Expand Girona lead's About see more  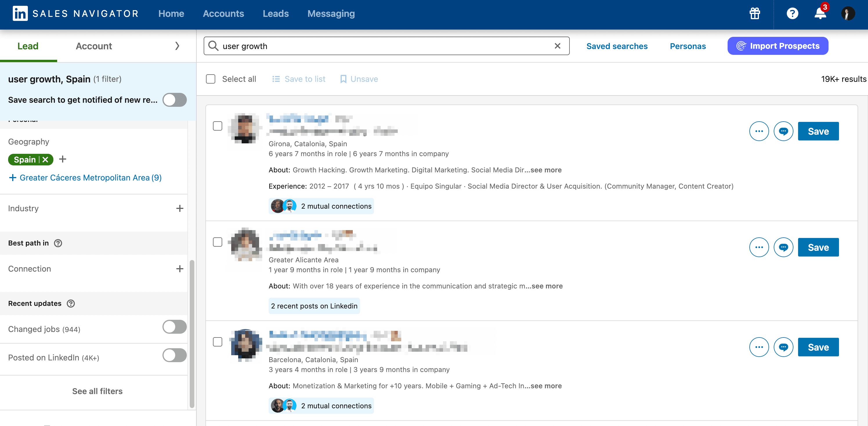pos(546,170)
